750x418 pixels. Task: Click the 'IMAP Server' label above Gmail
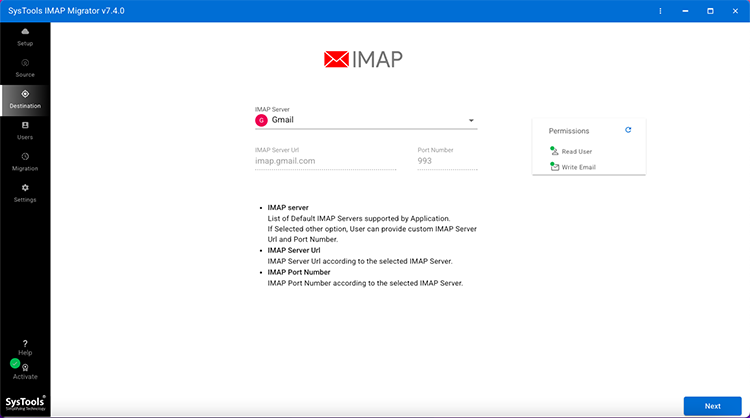click(272, 110)
